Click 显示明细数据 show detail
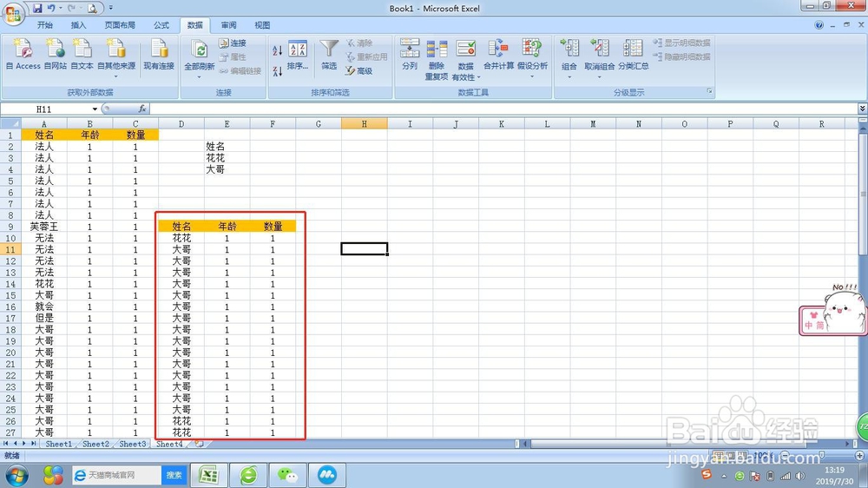The height and width of the screenshot is (488, 868). [682, 43]
